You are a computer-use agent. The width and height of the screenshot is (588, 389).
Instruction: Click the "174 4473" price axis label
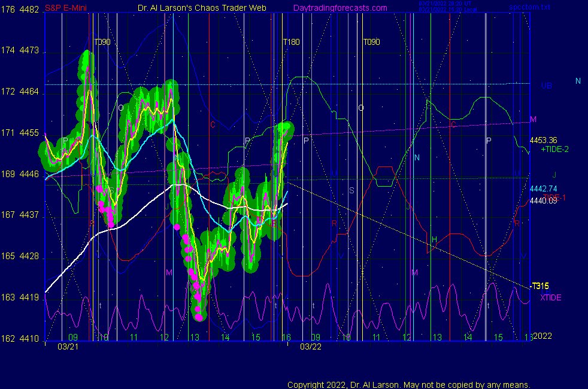pos(20,50)
